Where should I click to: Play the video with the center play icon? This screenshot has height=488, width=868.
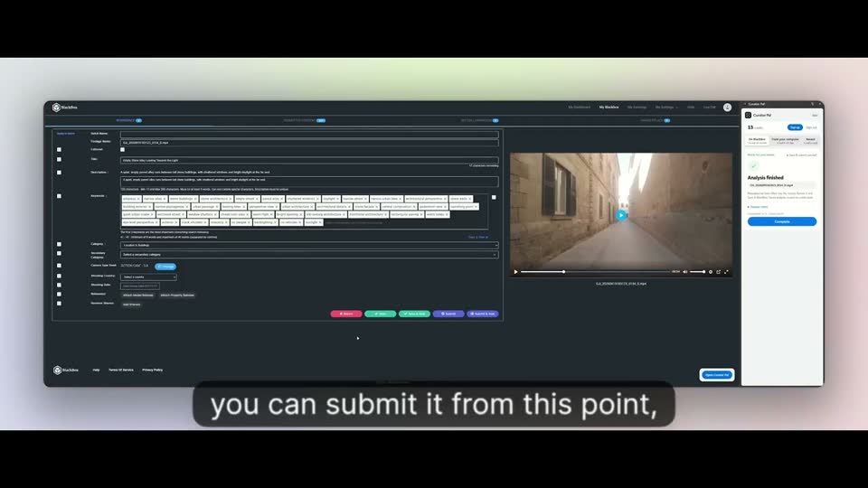621,215
